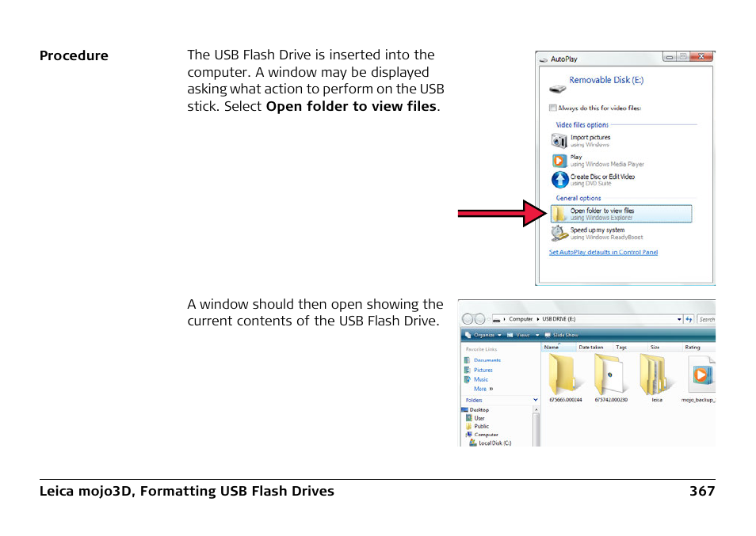
Task: Click USB DRIVE (E:) breadcrumb segment
Action: click(x=559, y=319)
